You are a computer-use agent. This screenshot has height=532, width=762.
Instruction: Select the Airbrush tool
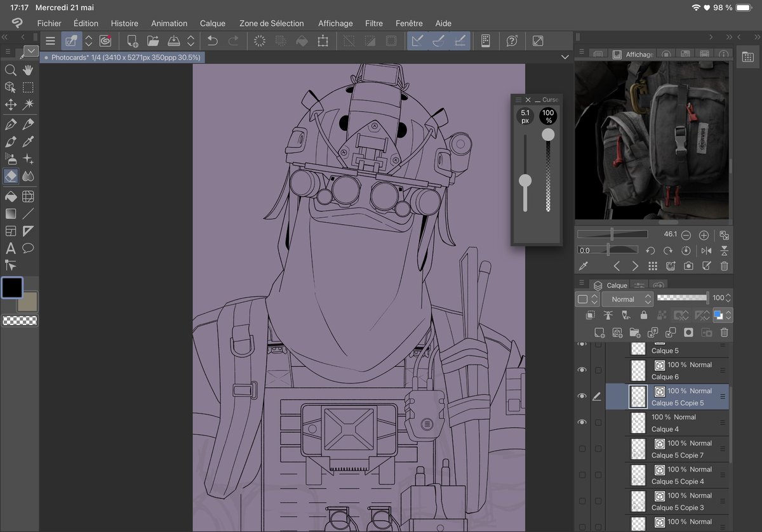(x=10, y=159)
